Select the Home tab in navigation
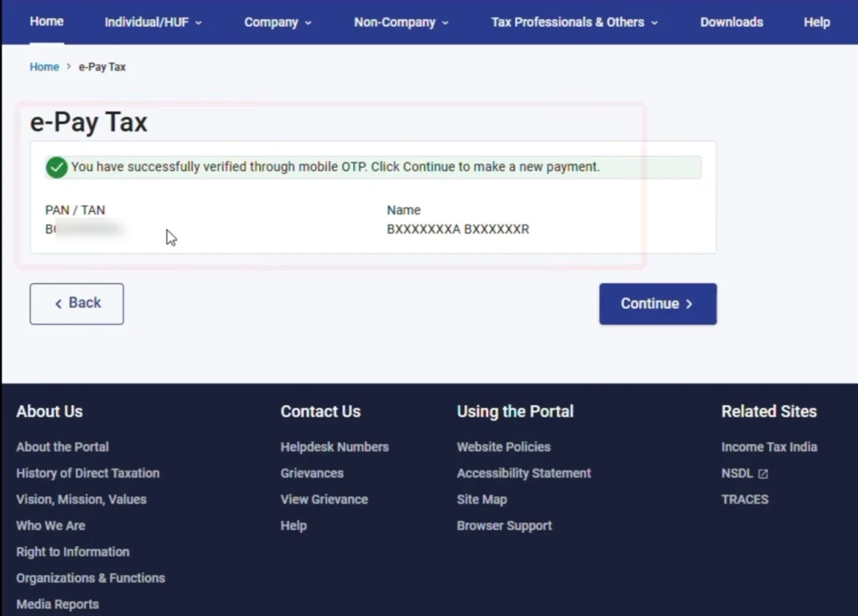This screenshot has width=858, height=616. click(x=47, y=22)
